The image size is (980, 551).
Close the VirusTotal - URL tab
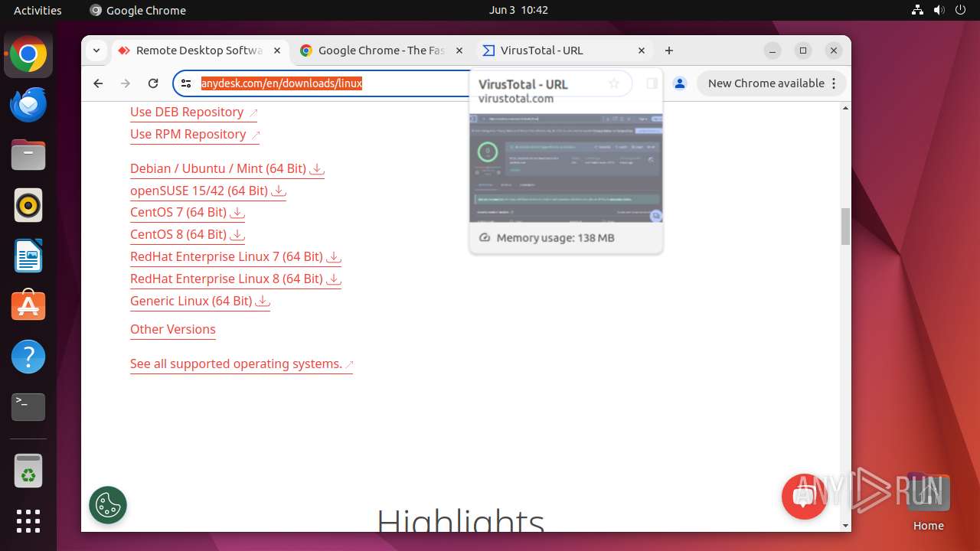point(642,51)
